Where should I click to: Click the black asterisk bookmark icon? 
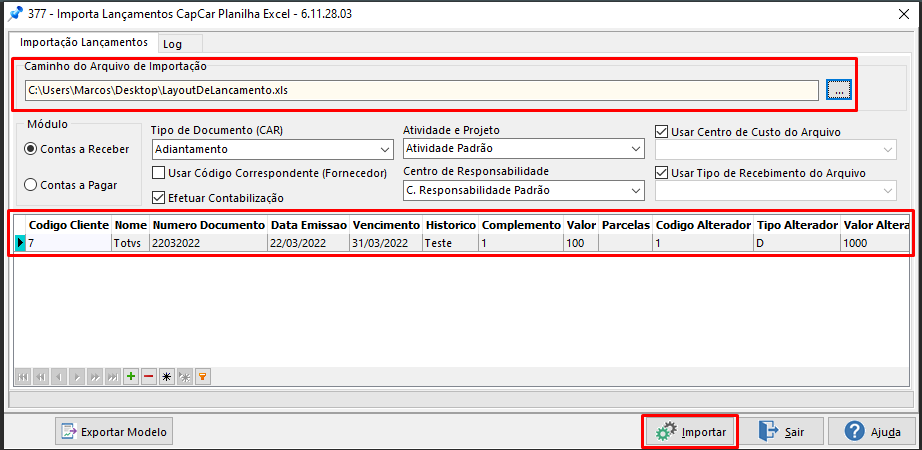pos(167,377)
